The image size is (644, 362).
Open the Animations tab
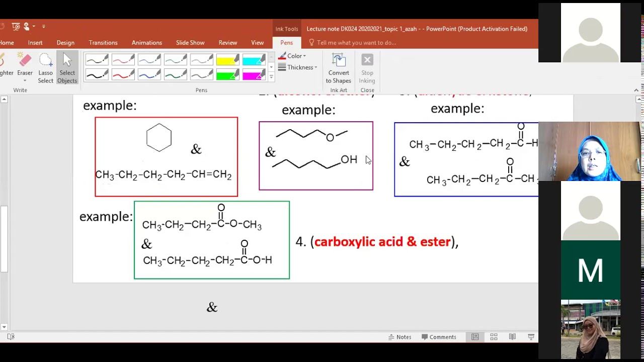click(x=147, y=43)
